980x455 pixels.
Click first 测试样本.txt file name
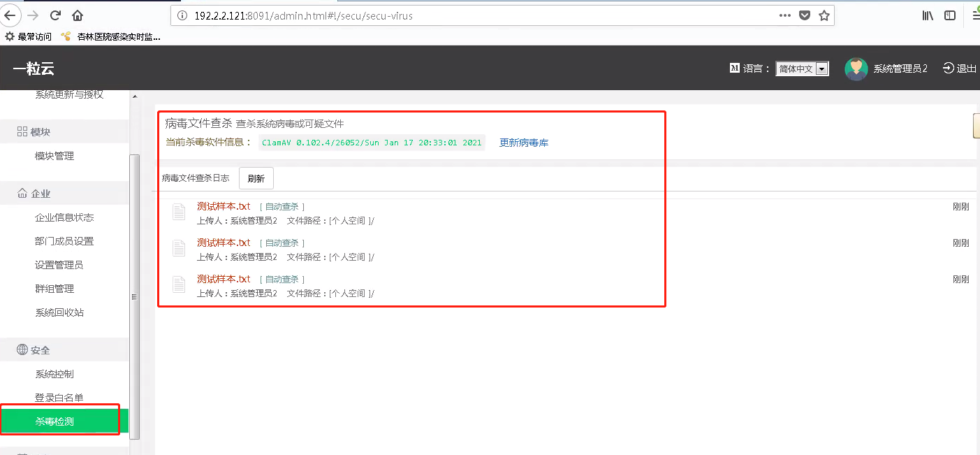point(224,206)
